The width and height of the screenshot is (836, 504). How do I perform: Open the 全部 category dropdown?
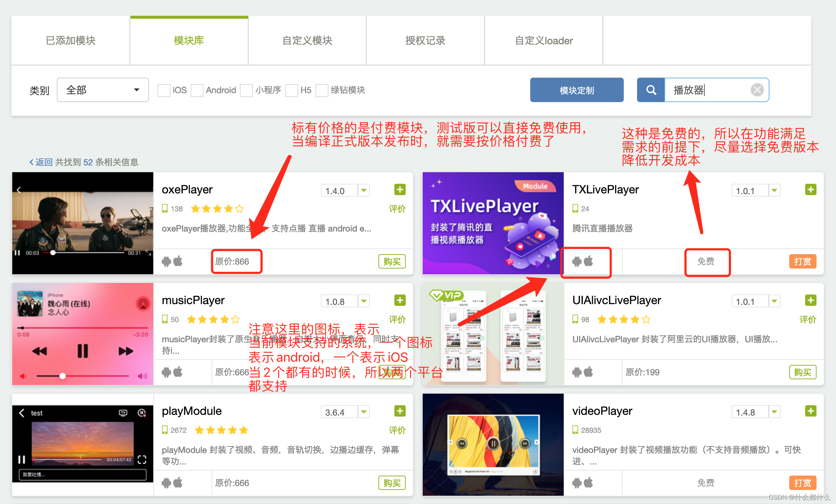103,90
